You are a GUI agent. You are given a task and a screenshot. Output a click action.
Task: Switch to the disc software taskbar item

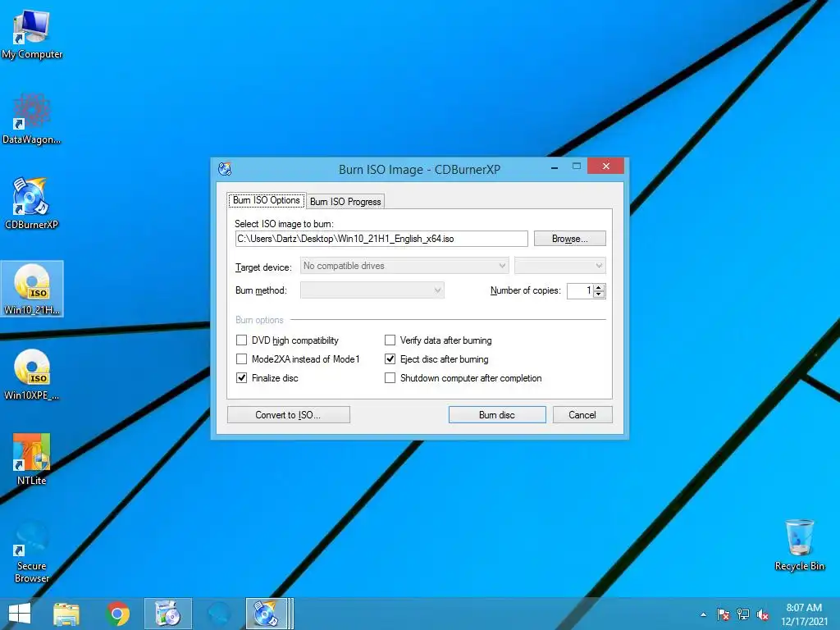(167, 614)
